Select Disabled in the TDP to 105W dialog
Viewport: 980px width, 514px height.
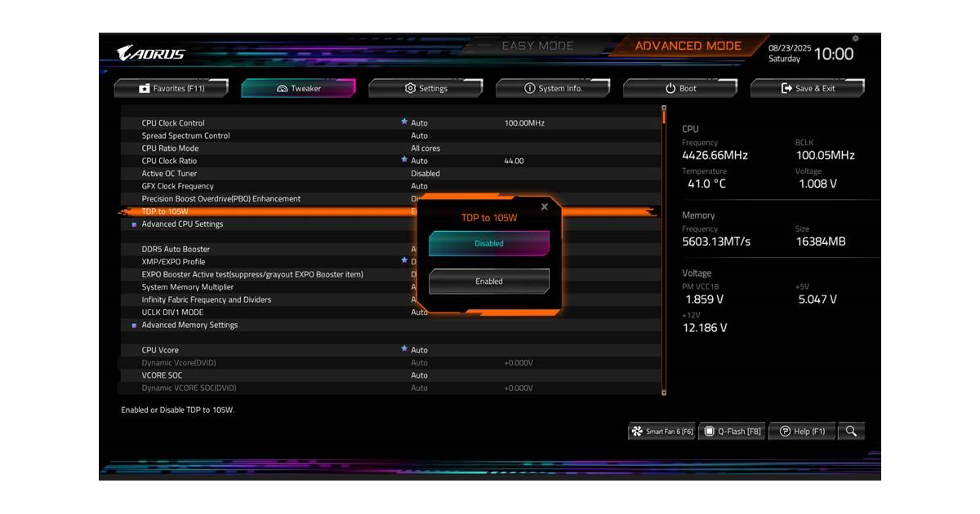[488, 242]
